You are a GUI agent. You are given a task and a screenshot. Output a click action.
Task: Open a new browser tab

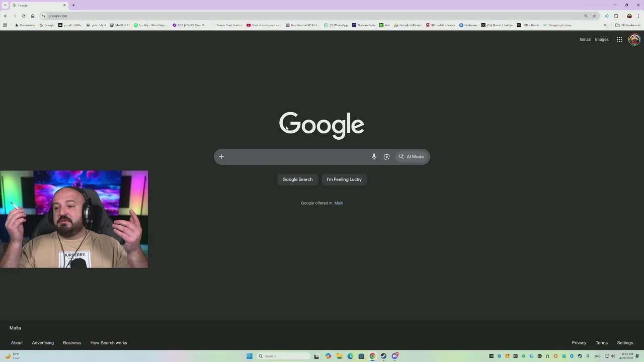pyautogui.click(x=73, y=5)
